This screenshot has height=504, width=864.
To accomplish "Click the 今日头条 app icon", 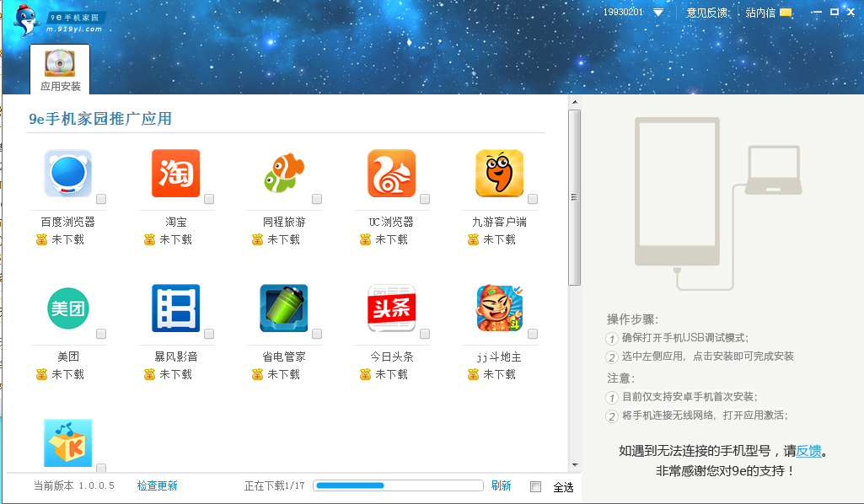I will pyautogui.click(x=392, y=308).
